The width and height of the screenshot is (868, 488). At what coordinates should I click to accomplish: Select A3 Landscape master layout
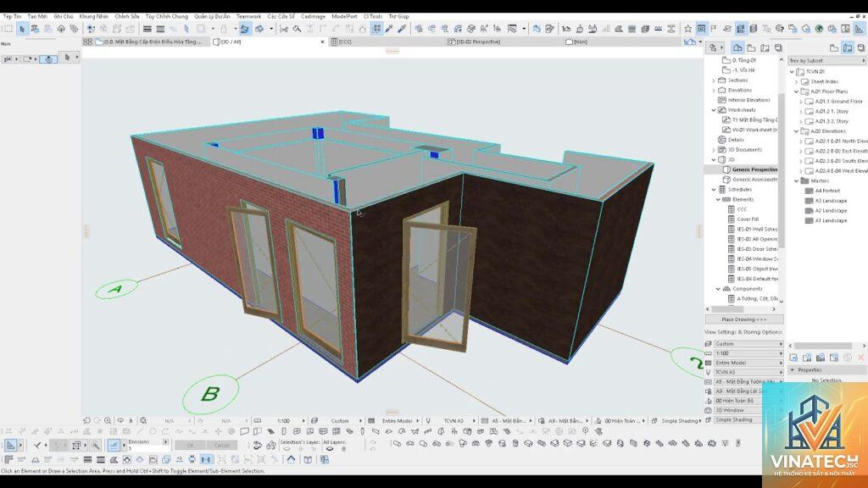point(831,201)
